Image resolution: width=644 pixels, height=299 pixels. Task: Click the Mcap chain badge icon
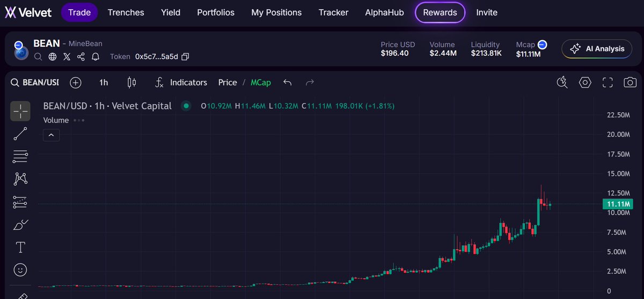point(542,45)
